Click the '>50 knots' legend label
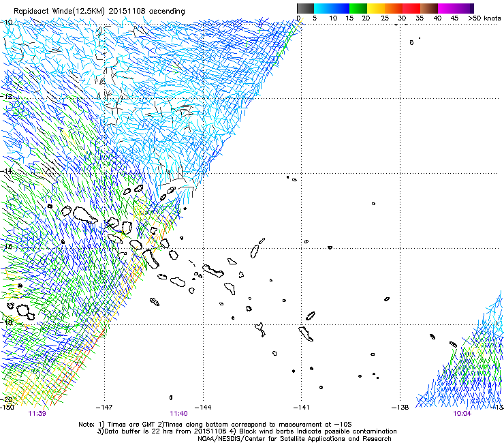 coord(484,18)
